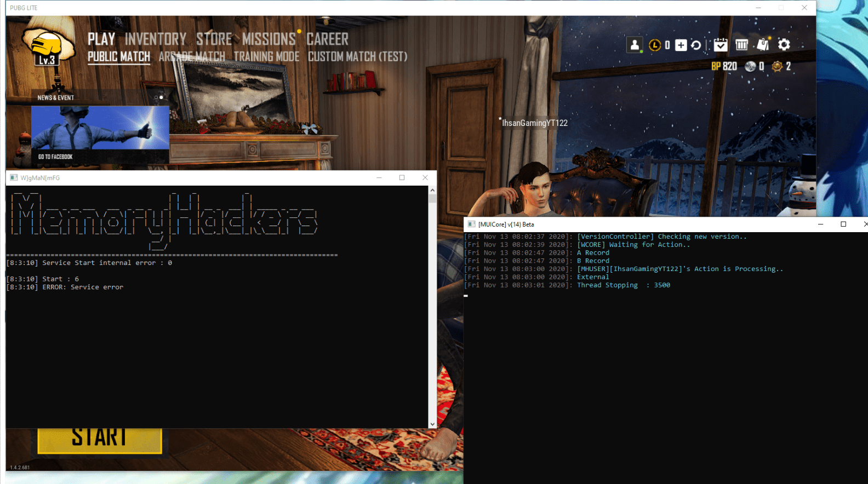
Task: Click the 'Start : 6' console line
Action: pos(60,279)
